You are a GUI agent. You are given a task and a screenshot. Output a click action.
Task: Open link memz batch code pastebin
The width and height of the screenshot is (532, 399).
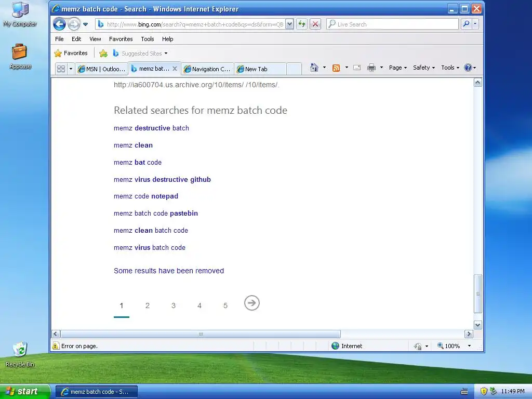pos(156,214)
